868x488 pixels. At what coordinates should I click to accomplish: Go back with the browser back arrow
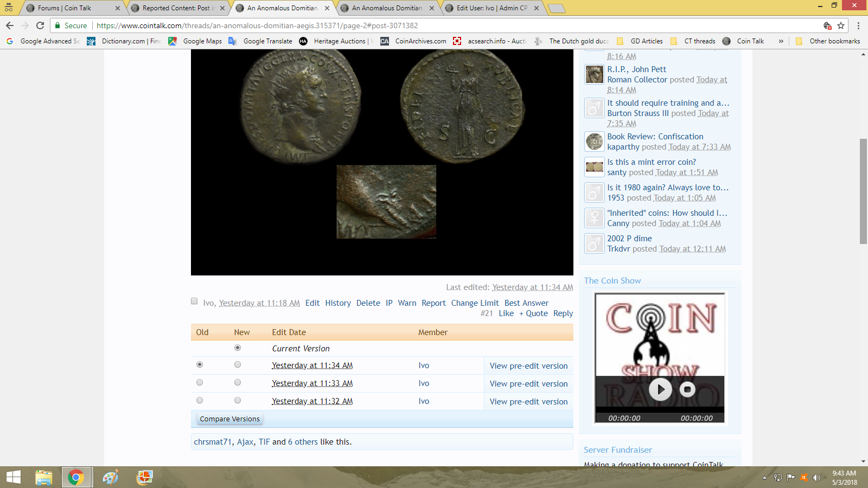point(10,25)
